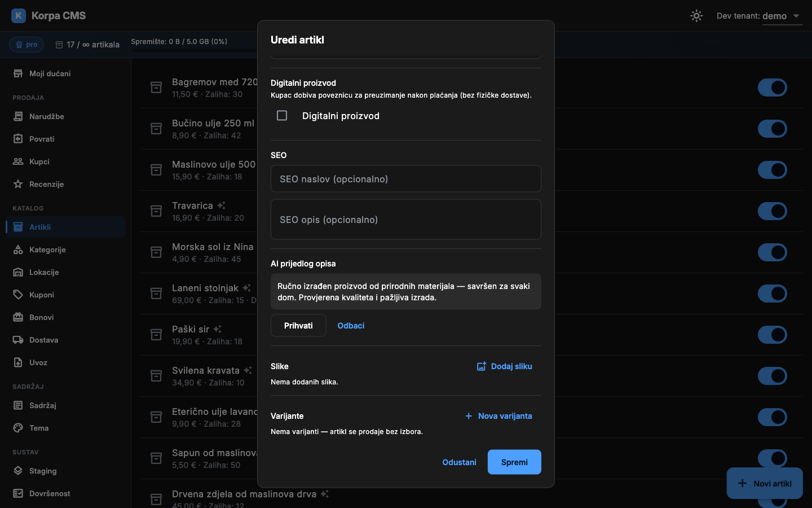This screenshot has width=812, height=508.
Task: Click the Dostava truck icon
Action: tap(18, 340)
